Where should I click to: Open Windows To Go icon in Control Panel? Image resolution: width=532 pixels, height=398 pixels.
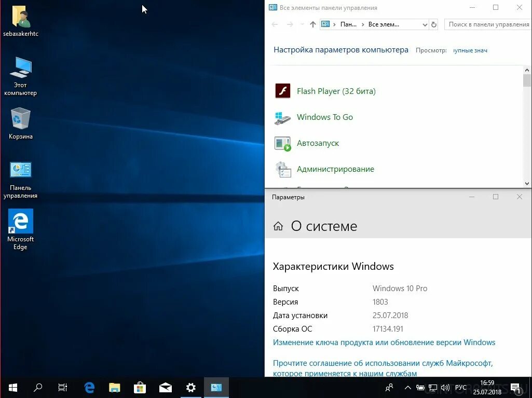tap(283, 117)
